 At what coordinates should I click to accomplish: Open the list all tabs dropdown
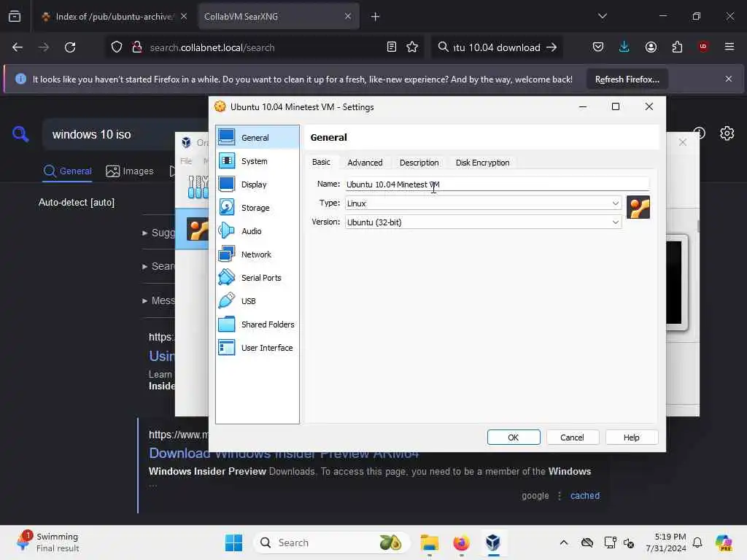pyautogui.click(x=602, y=16)
